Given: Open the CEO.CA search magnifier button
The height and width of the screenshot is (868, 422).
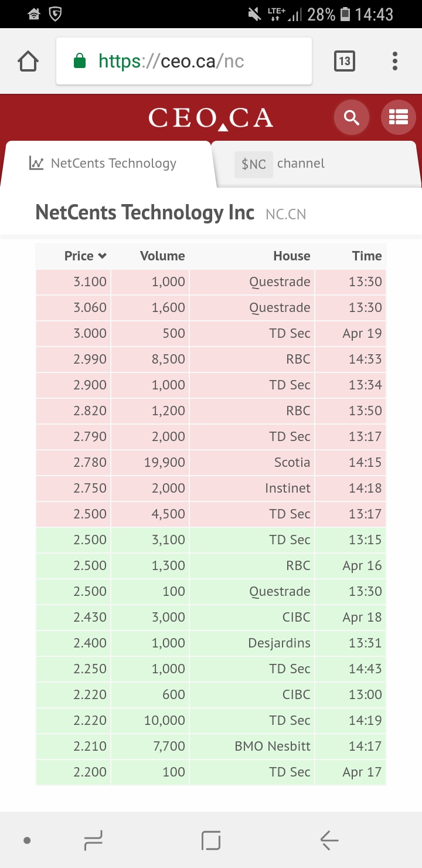Looking at the screenshot, I should 352,118.
